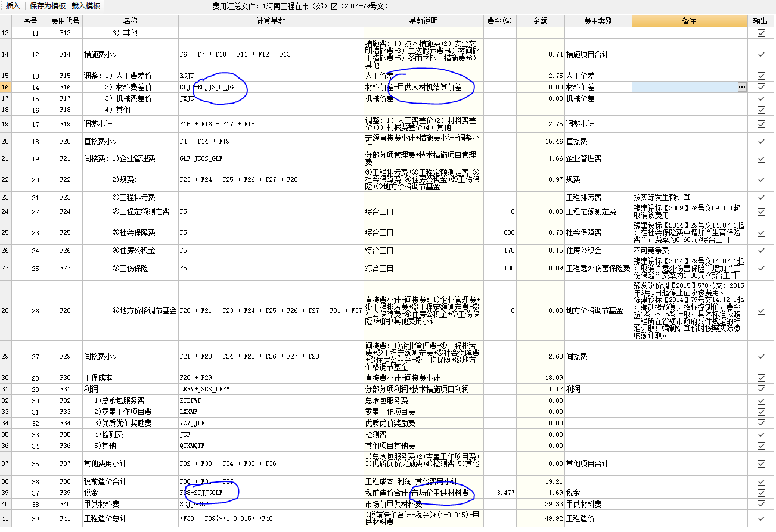Image resolution: width=776 pixels, height=532 pixels.
Task: Select the fee code cell F28
Action: tap(65, 310)
